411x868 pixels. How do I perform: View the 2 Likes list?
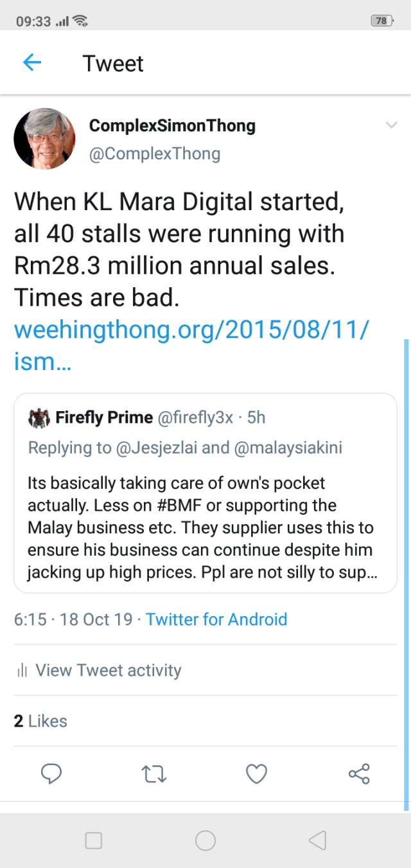coord(40,721)
